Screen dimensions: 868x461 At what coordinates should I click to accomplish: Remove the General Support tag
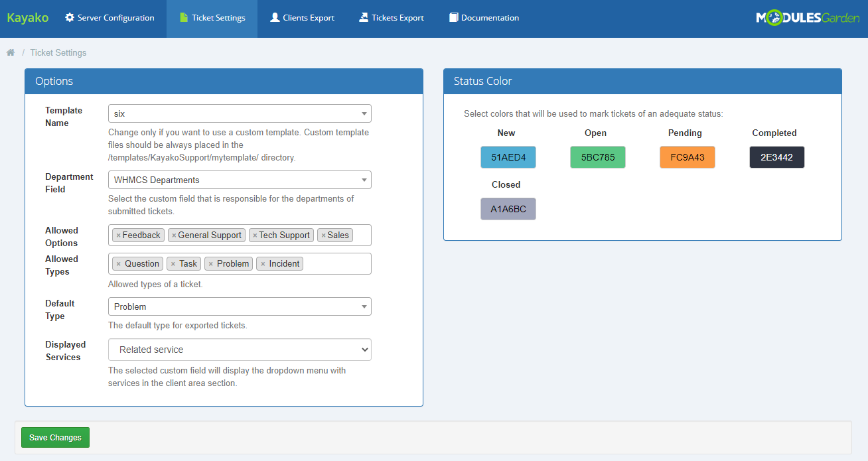click(x=174, y=235)
